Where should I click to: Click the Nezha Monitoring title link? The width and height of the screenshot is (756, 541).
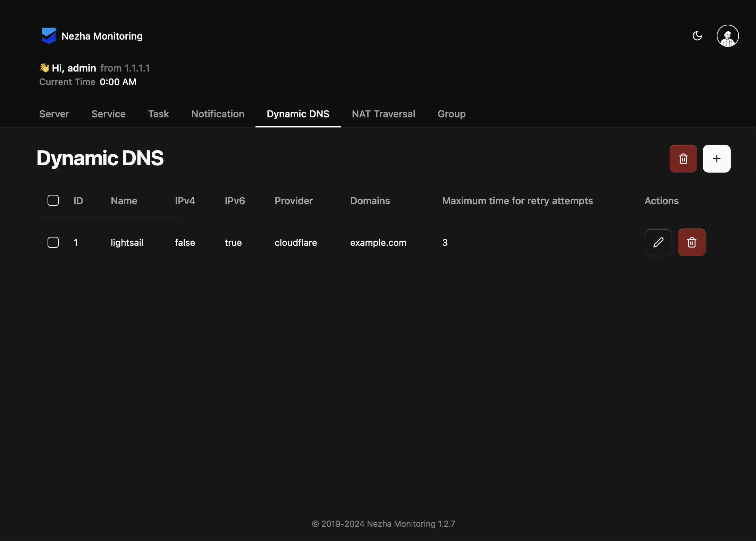(x=102, y=36)
